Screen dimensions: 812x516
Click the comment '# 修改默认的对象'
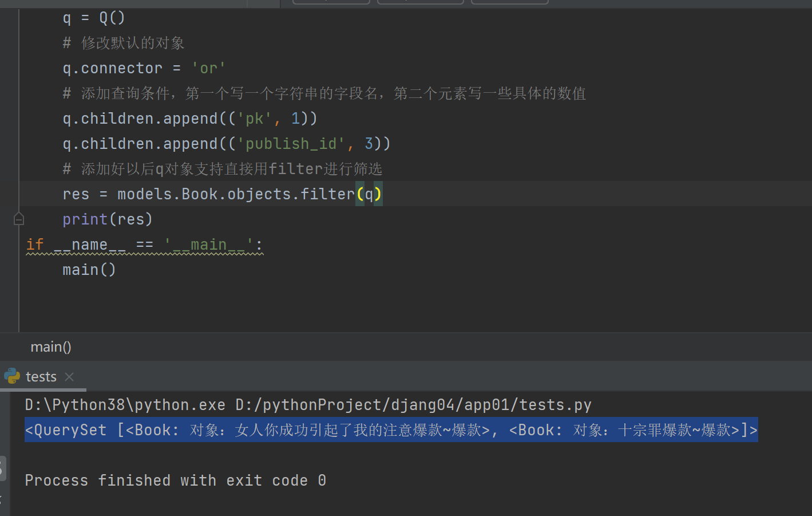pyautogui.click(x=124, y=43)
